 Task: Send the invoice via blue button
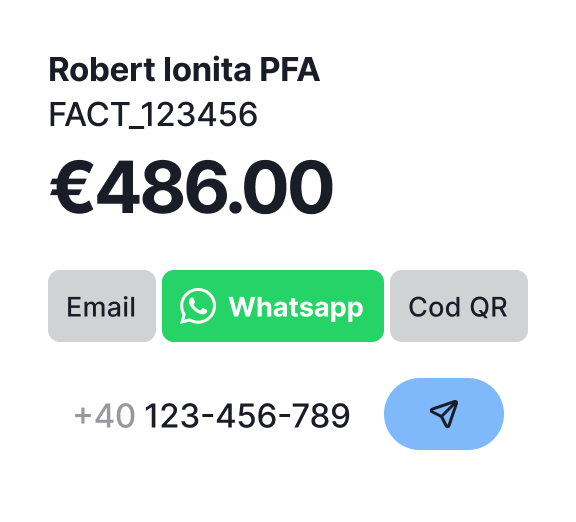click(x=444, y=414)
